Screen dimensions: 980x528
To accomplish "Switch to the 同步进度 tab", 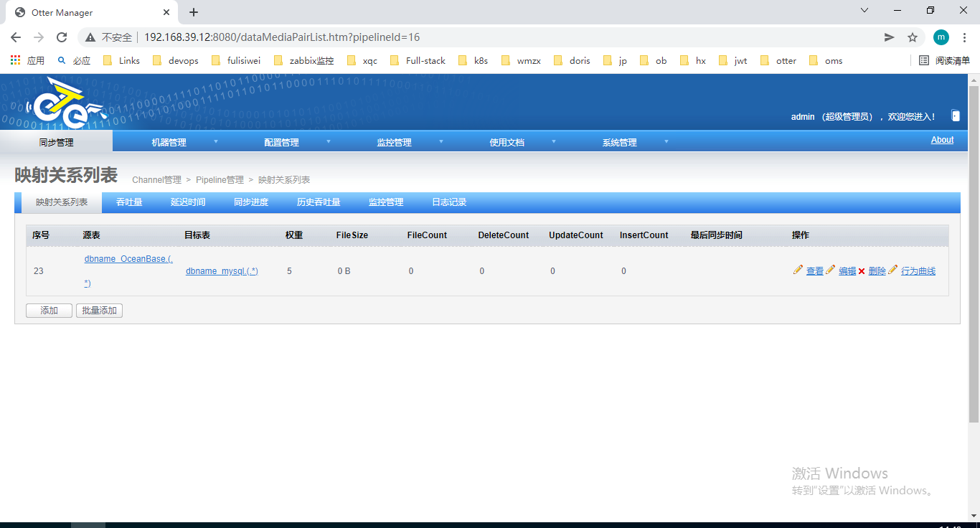I will [x=251, y=202].
